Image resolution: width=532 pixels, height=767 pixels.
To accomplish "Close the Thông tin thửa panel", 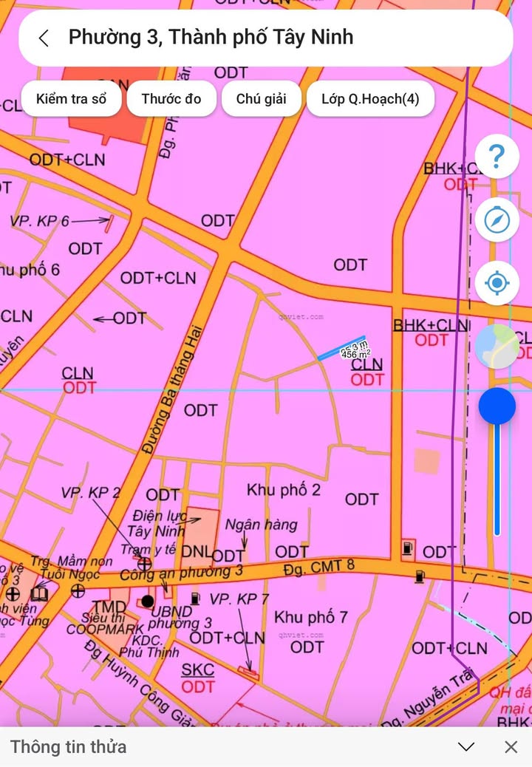I will coord(511,746).
